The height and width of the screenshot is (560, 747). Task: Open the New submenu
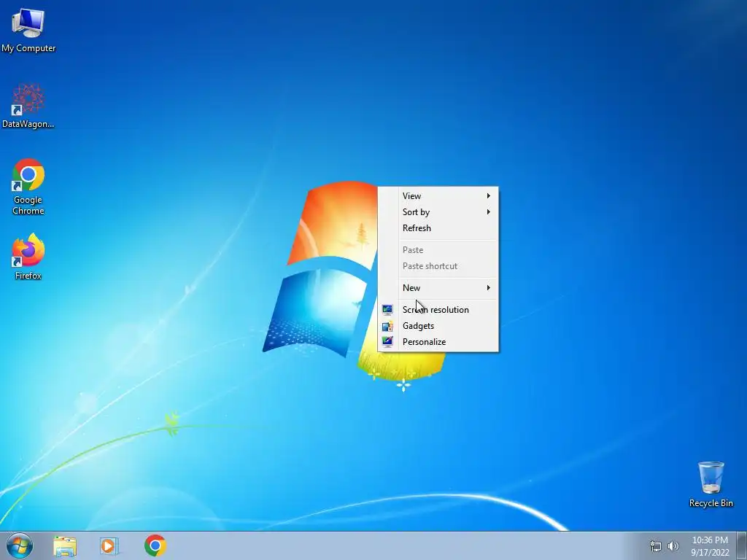click(438, 287)
